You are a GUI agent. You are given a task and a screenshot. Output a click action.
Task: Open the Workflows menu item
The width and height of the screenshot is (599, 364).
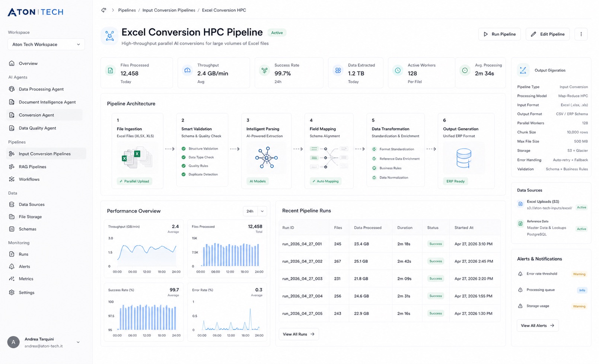click(29, 179)
